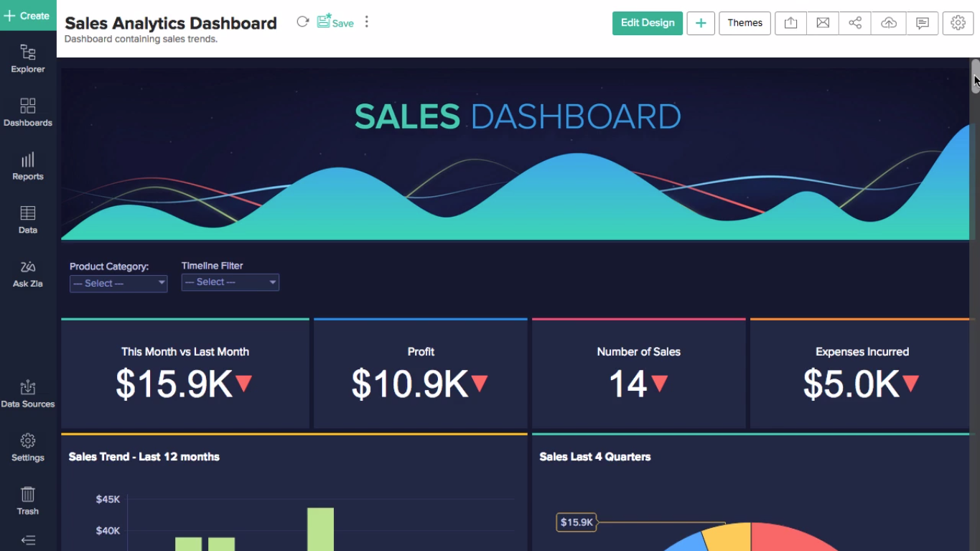The width and height of the screenshot is (980, 551).
Task: Open the comments panel
Action: click(x=922, y=22)
